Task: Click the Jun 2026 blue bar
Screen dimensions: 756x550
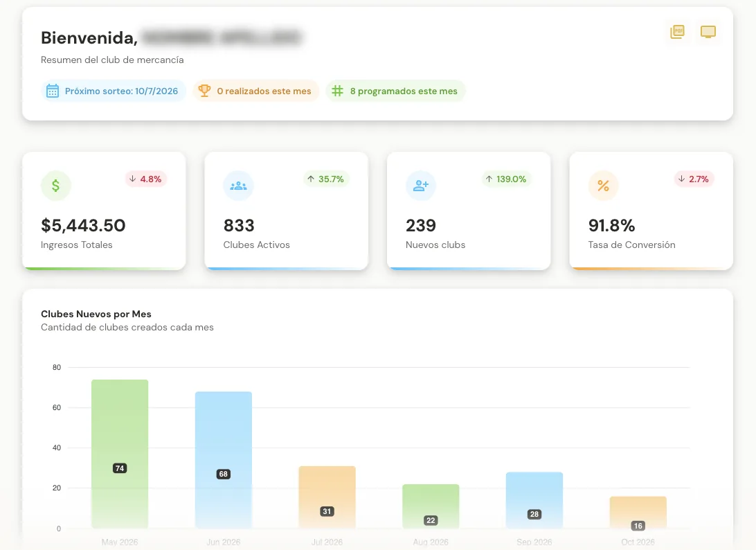Action: point(223,460)
